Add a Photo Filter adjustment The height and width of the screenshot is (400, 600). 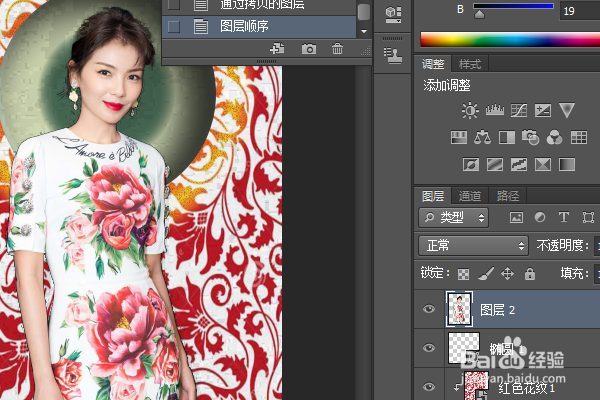coord(530,137)
